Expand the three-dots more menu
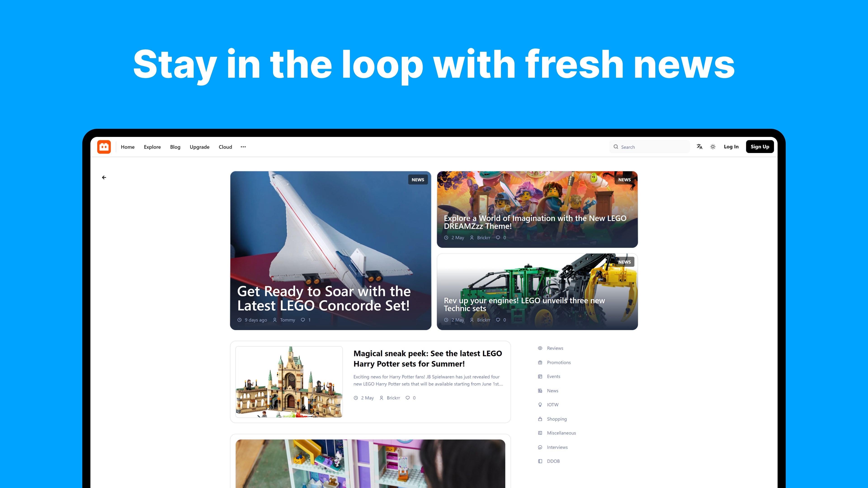Screen dimensions: 868x488 (243, 147)
